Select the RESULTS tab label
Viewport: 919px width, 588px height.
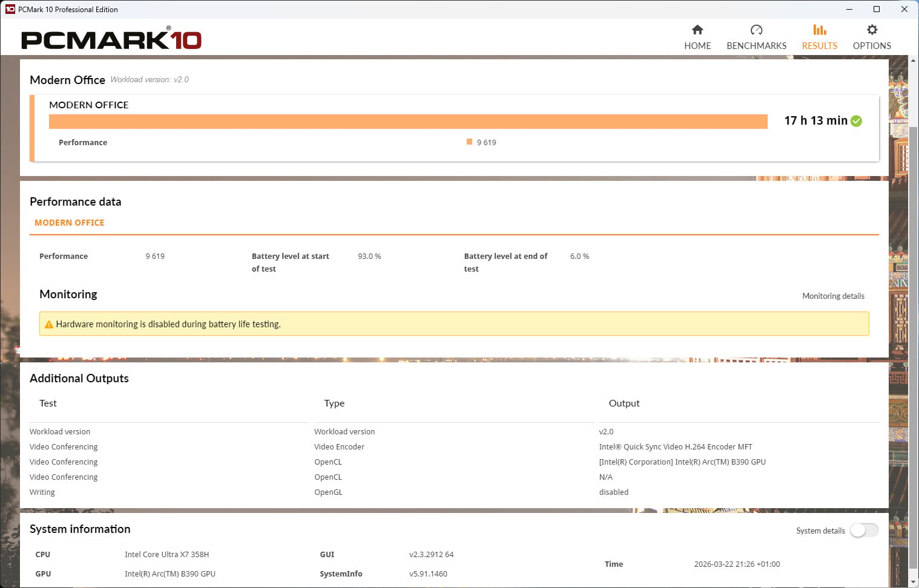point(819,46)
